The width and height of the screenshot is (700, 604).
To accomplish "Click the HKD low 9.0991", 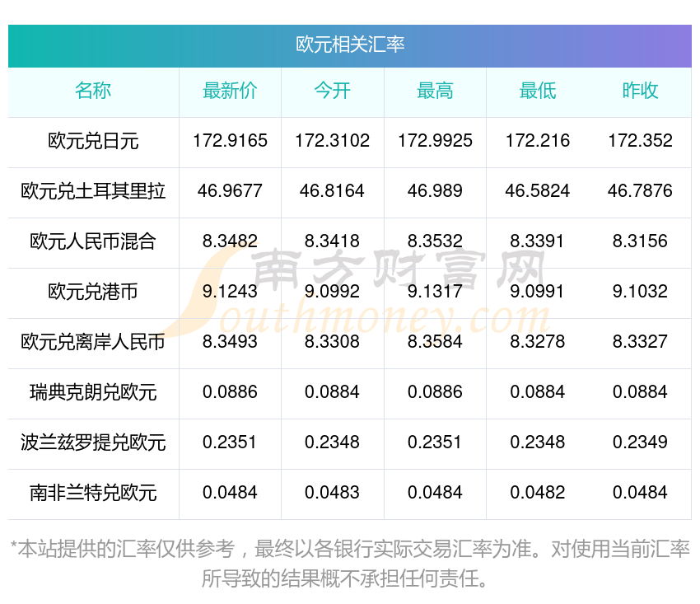I will (x=538, y=291).
